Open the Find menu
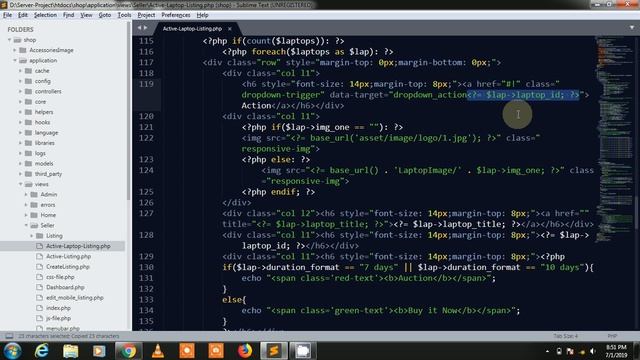640x360 pixels. (68, 15)
